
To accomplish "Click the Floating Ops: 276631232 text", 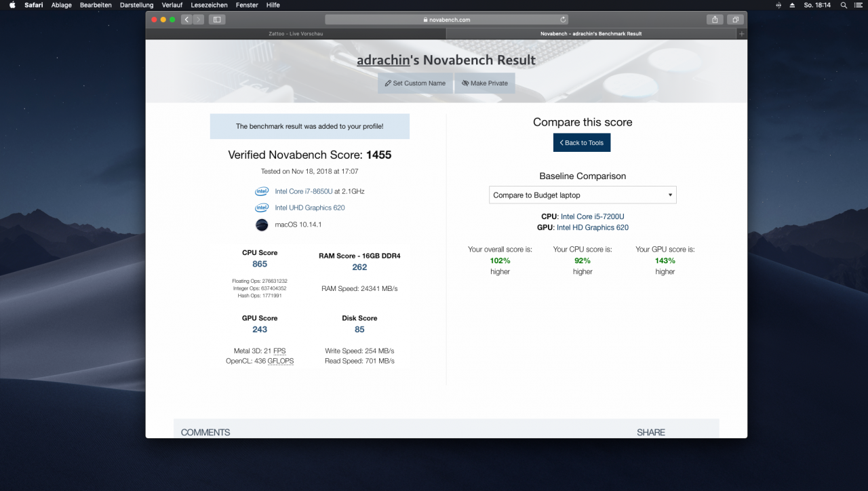I will [x=260, y=281].
